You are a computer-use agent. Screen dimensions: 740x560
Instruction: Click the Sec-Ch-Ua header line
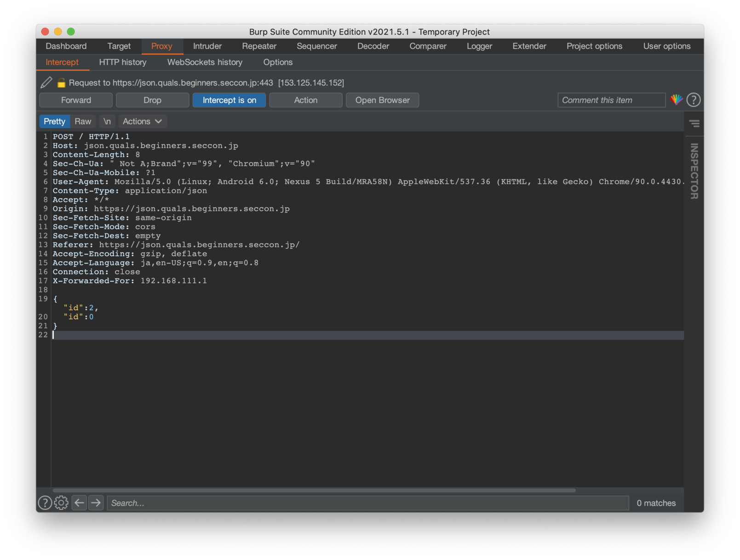pos(184,164)
